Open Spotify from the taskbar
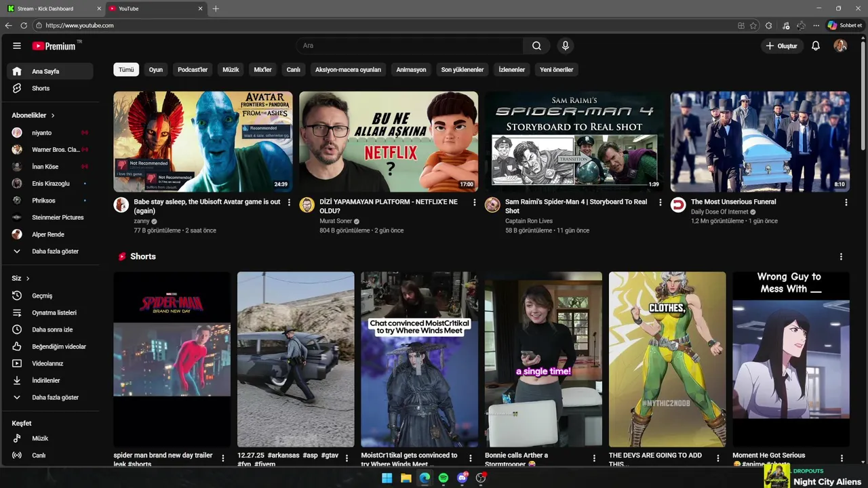This screenshot has height=488, width=868. click(443, 478)
